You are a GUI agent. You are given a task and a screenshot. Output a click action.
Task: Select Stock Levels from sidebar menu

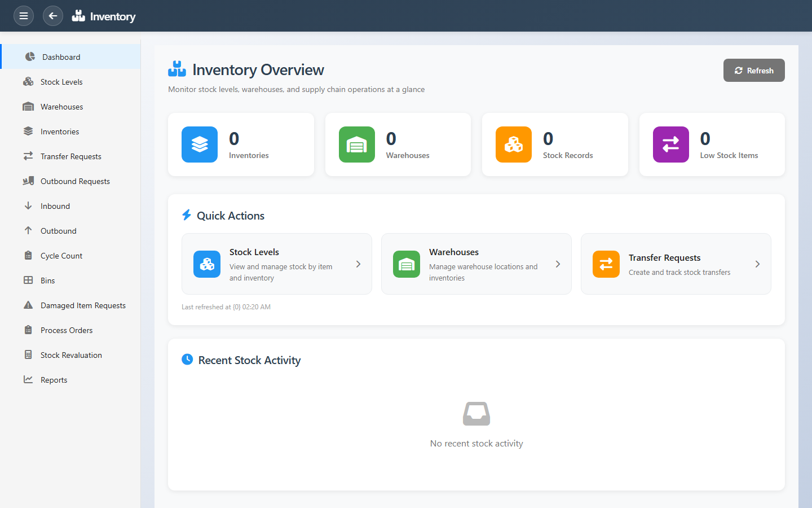[61, 82]
